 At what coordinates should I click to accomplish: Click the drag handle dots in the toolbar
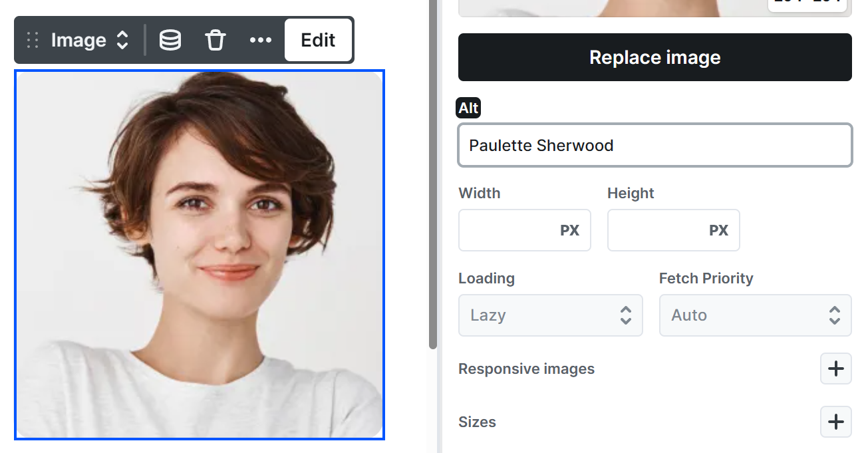pyautogui.click(x=33, y=41)
